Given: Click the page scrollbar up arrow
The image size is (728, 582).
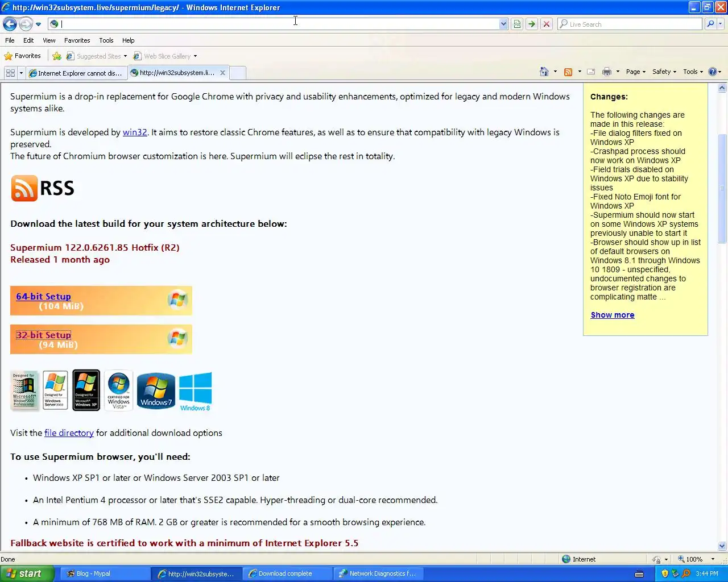Looking at the screenshot, I should (x=722, y=88).
